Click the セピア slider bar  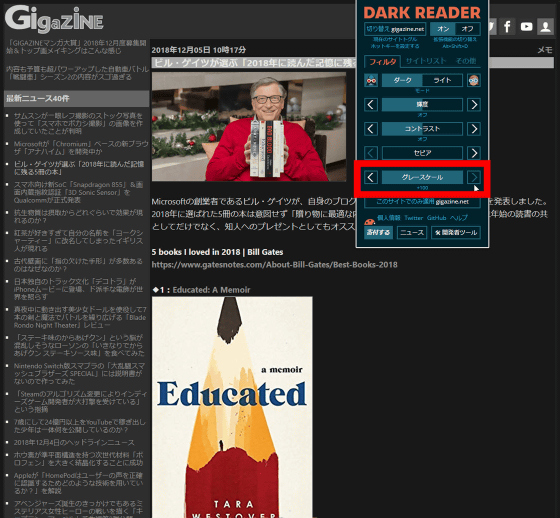click(422, 153)
